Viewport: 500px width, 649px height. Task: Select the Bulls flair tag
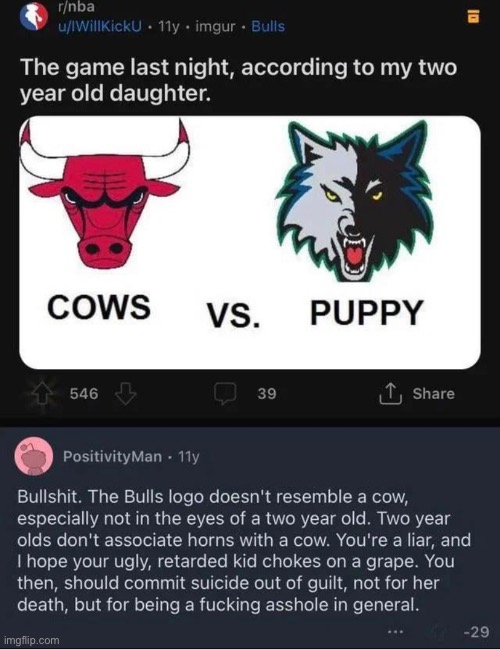(x=268, y=26)
